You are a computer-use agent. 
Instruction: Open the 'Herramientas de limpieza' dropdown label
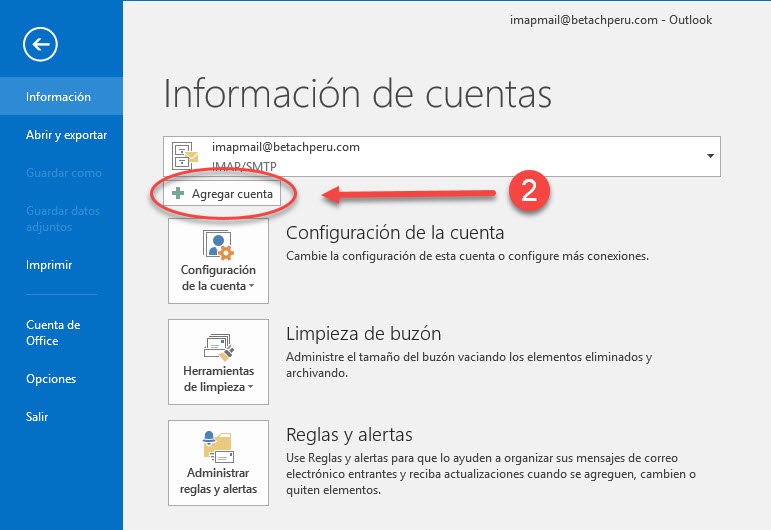tap(218, 379)
